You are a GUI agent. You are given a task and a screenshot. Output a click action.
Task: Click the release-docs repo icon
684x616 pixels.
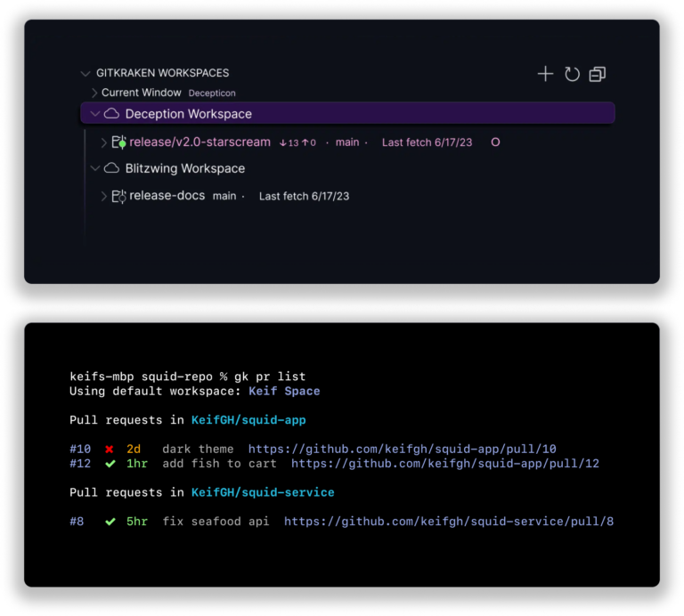click(118, 196)
